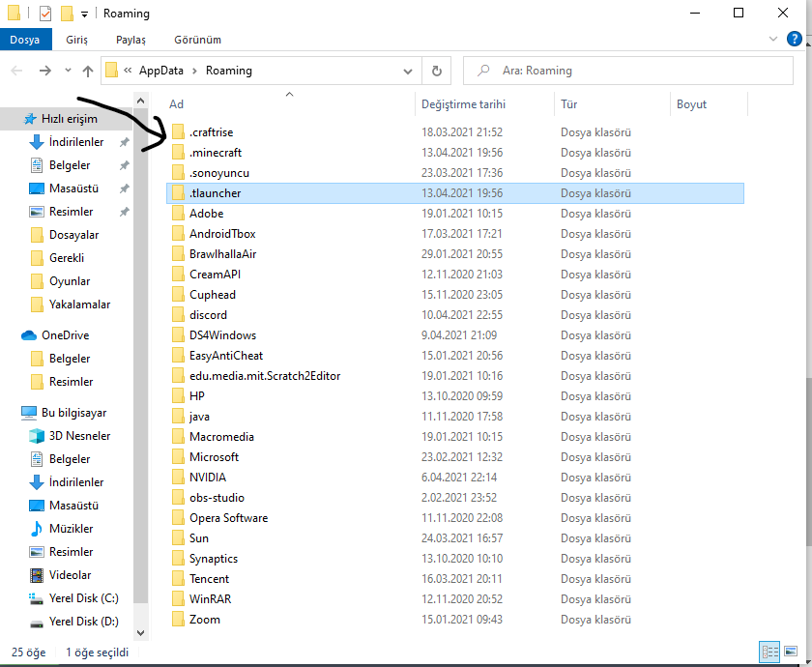Sort by the Ad column header
Image resolution: width=812 pixels, height=667 pixels.
click(x=176, y=104)
